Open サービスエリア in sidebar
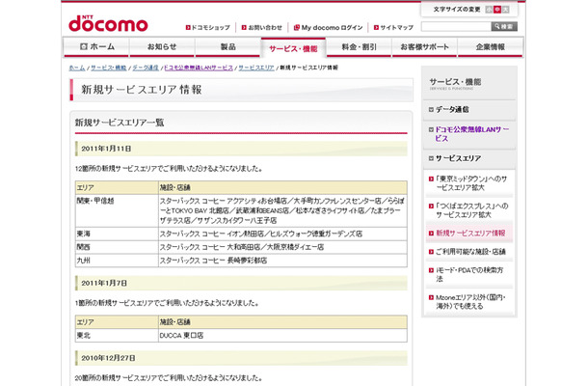 click(458, 158)
